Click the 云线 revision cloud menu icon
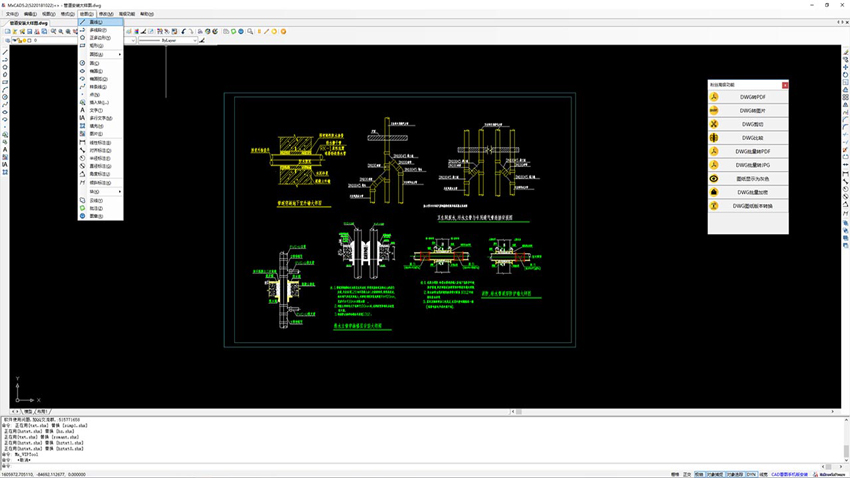 [82, 200]
